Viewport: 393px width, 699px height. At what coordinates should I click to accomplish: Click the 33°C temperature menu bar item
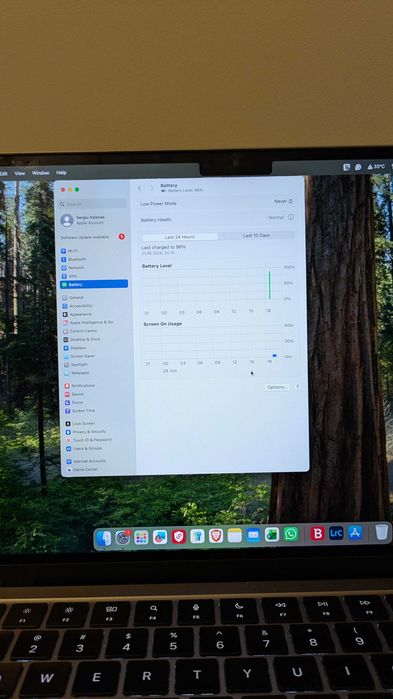[x=377, y=167]
